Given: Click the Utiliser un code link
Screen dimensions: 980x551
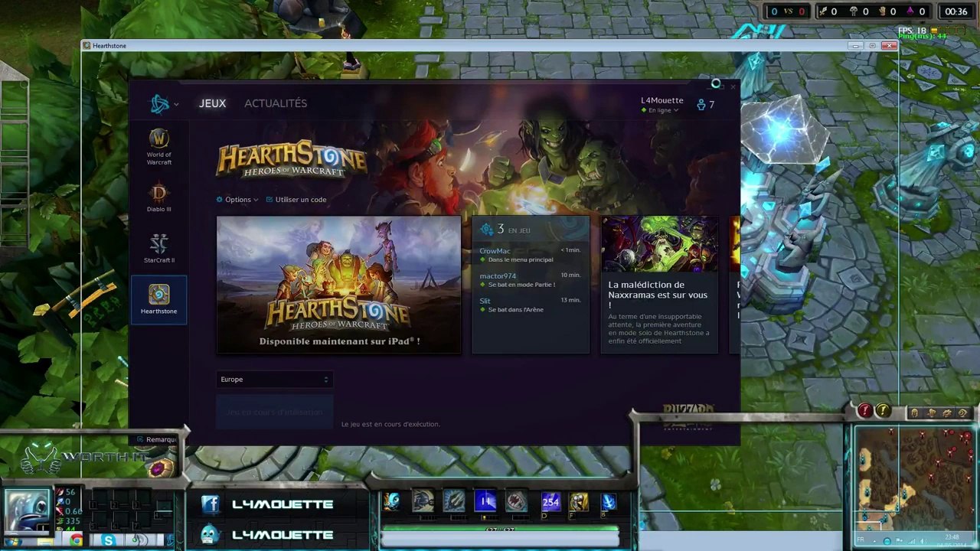Looking at the screenshot, I should (x=296, y=200).
